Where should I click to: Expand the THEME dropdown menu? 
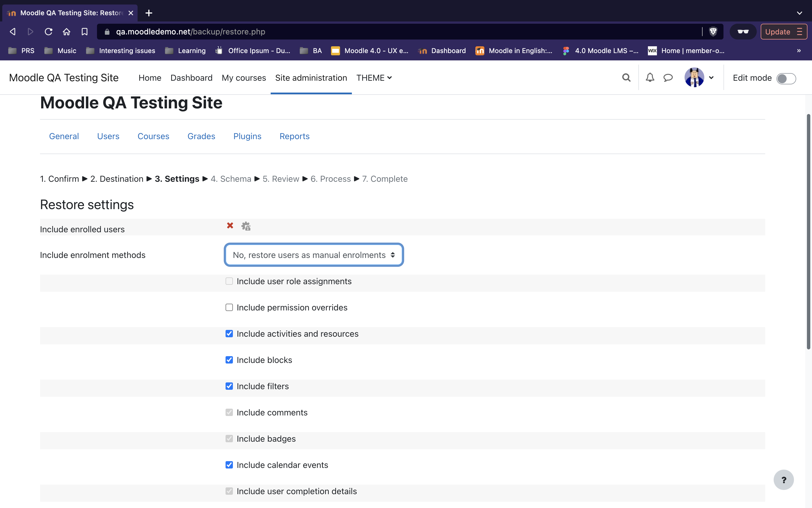374,78
